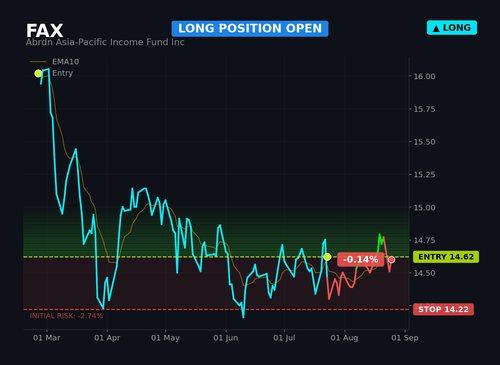
Task: Click the 14.50 price axis label
Action: tap(424, 273)
